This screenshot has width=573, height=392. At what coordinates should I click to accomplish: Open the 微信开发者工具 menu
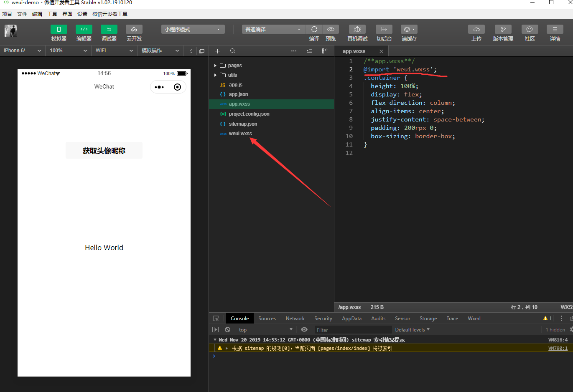pos(110,14)
